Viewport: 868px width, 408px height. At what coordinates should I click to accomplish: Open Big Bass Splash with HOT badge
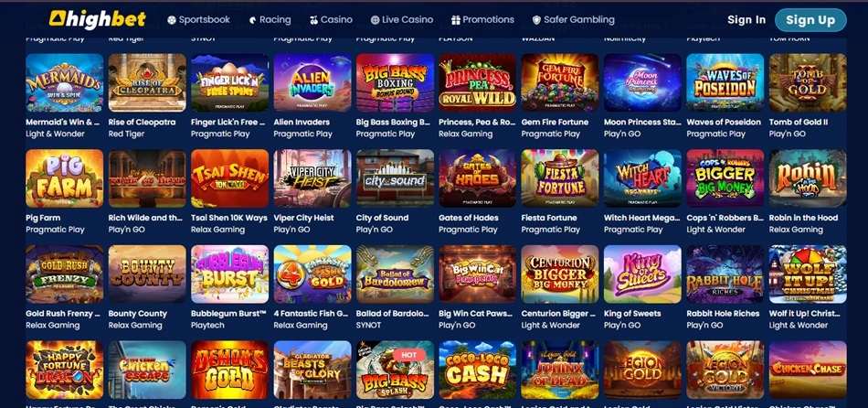[x=396, y=370]
